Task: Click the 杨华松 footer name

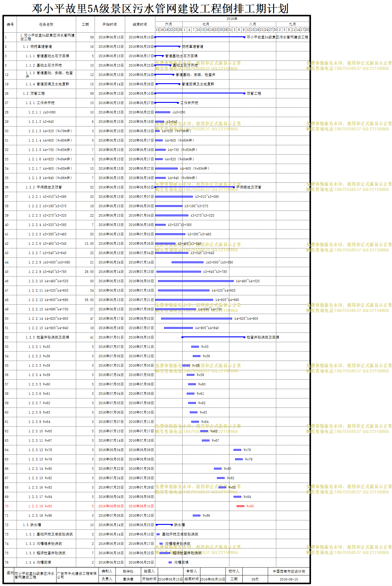Action: [x=128, y=571]
